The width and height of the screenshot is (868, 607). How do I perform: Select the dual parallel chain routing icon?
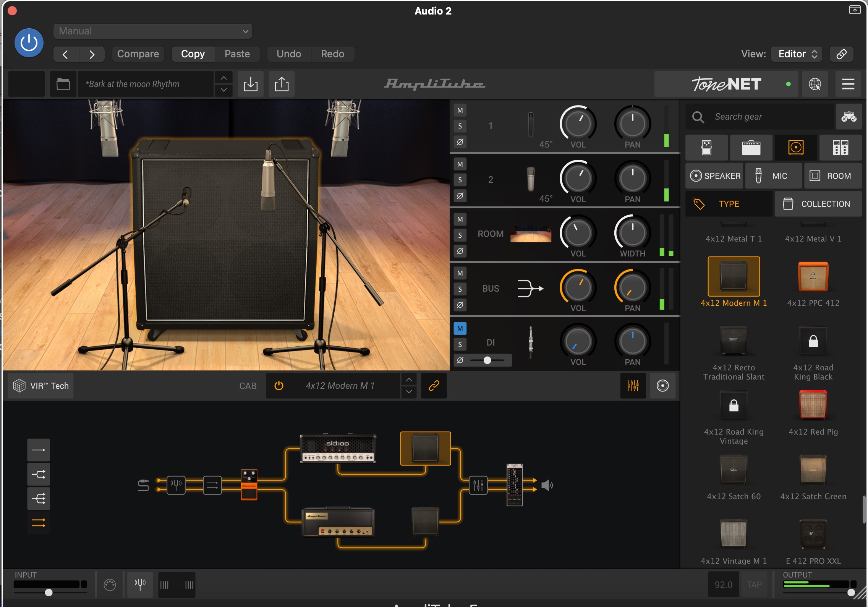(39, 523)
